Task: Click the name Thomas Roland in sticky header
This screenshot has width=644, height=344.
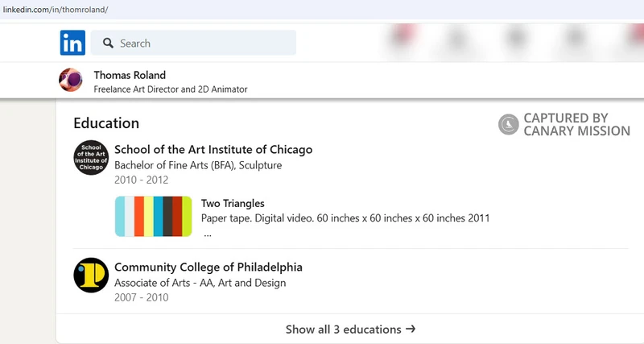Action: [130, 75]
